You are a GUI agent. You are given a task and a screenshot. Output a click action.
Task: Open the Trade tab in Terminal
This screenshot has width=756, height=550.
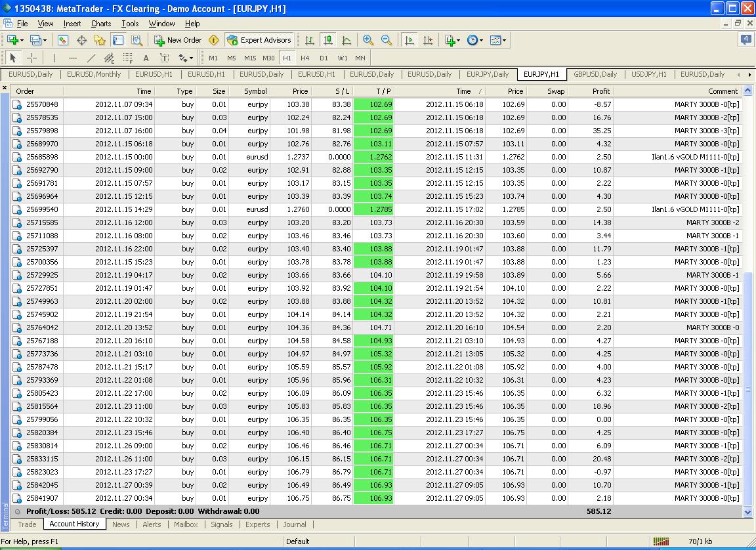[x=27, y=524]
